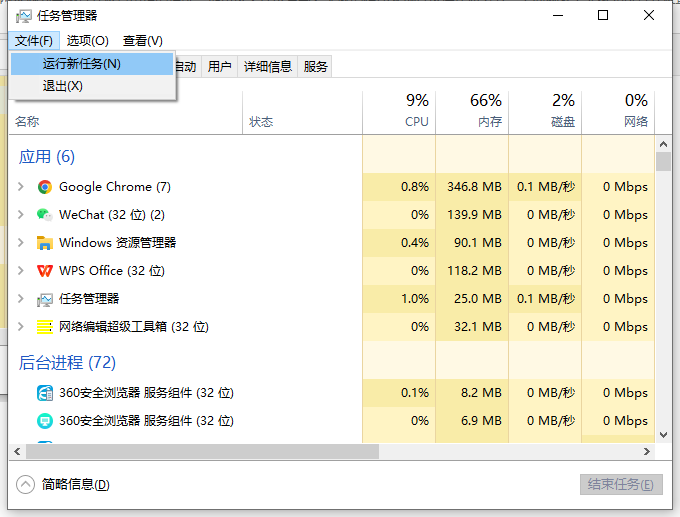Expand the WeChat process group
The width and height of the screenshot is (680, 517).
pyautogui.click(x=21, y=215)
